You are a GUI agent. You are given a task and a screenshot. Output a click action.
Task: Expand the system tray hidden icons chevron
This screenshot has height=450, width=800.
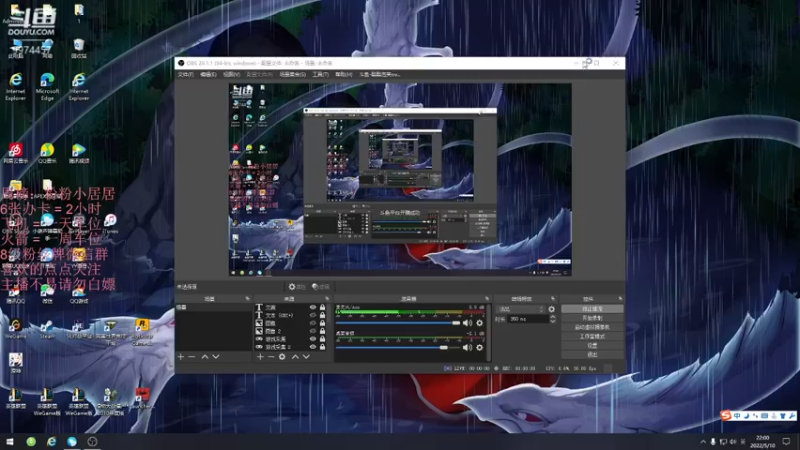click(703, 441)
